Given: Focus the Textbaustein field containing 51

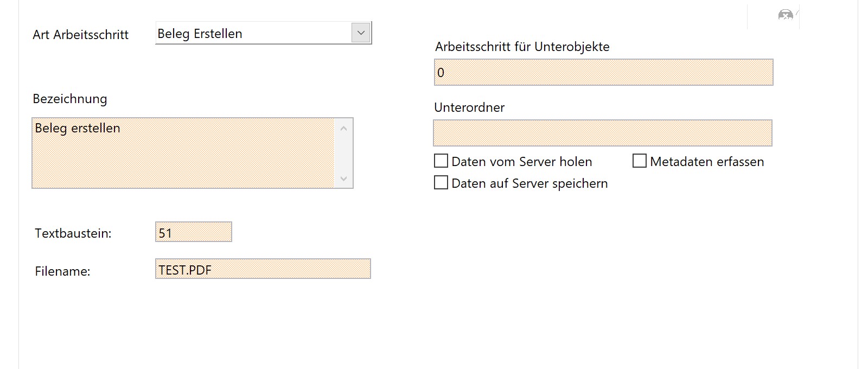Looking at the screenshot, I should 193,232.
